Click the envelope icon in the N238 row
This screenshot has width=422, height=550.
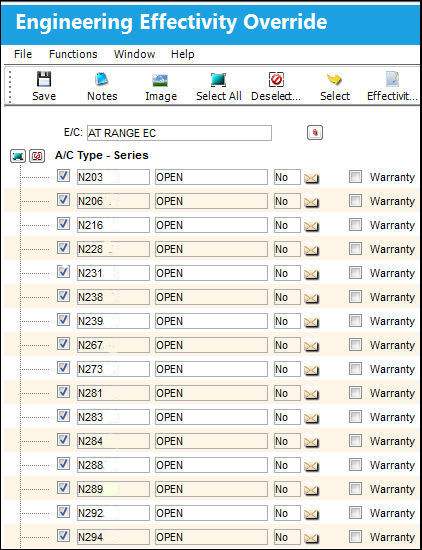[311, 299]
